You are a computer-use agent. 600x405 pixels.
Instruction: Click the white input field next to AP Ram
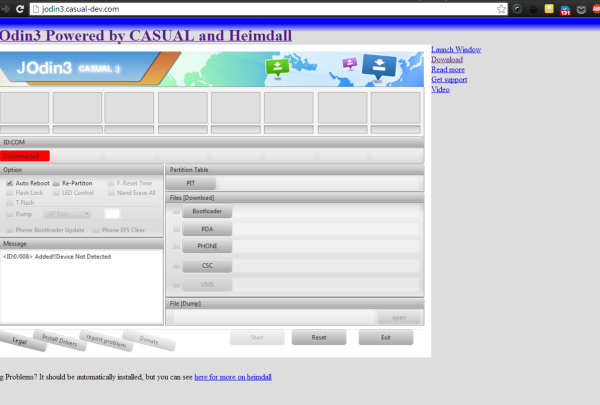[112, 214]
